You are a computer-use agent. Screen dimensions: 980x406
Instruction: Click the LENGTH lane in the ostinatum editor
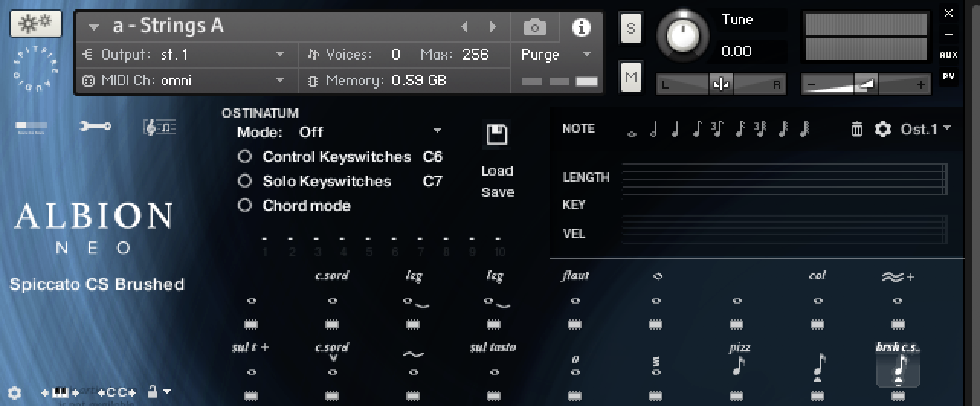pos(785,179)
